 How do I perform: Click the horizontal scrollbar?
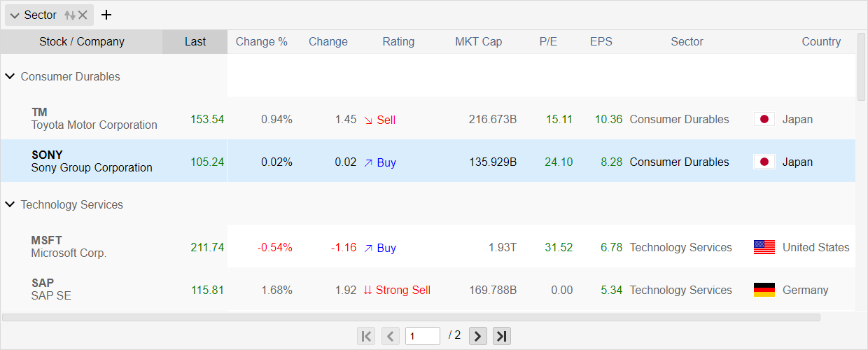point(411,317)
